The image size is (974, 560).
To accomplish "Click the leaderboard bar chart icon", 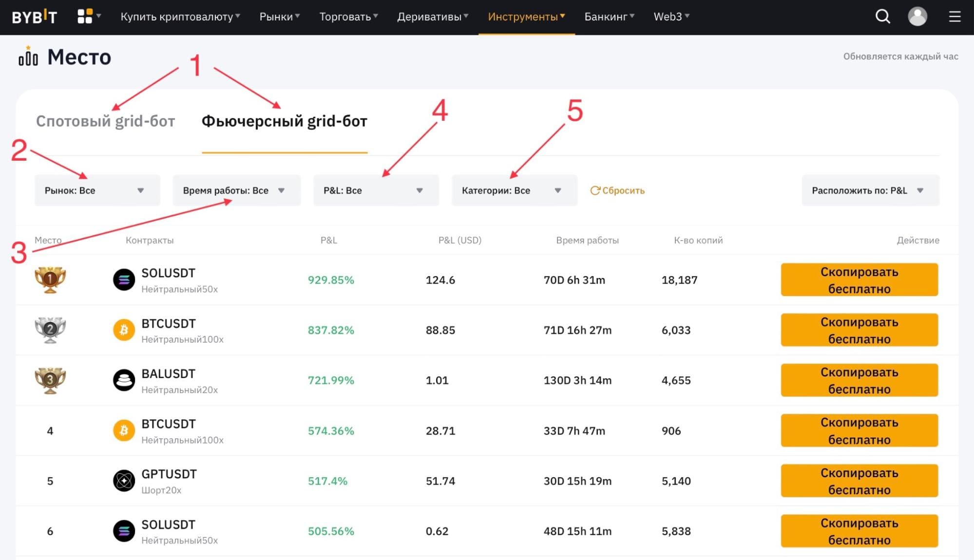I will click(x=28, y=56).
